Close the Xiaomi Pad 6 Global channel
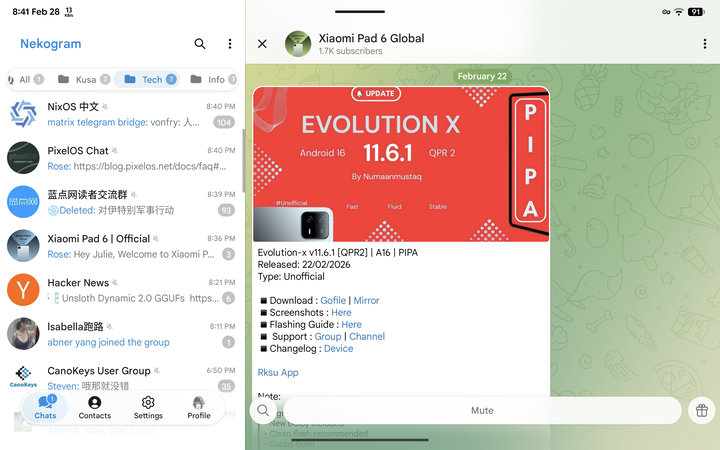Image resolution: width=720 pixels, height=450 pixels. pos(262,44)
